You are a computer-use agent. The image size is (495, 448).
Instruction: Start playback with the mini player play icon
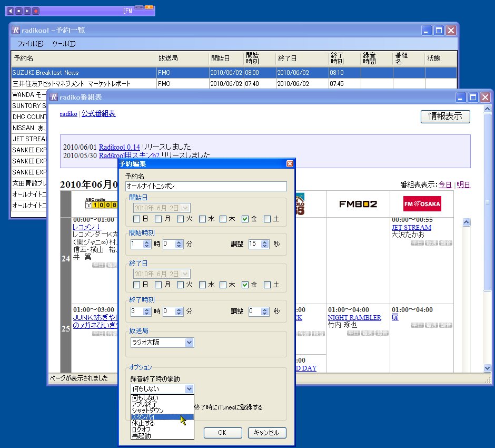27,11
